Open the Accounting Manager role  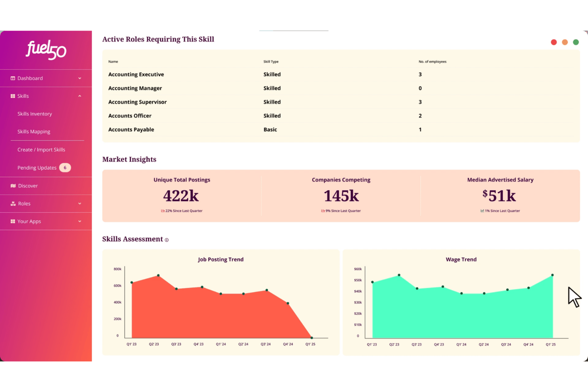pyautogui.click(x=135, y=88)
